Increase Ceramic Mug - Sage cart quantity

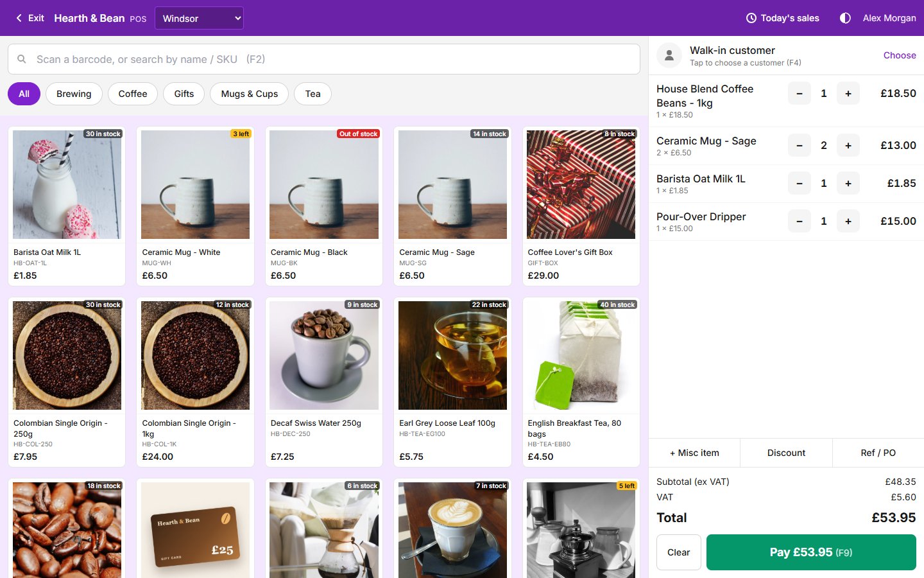pyautogui.click(x=848, y=146)
